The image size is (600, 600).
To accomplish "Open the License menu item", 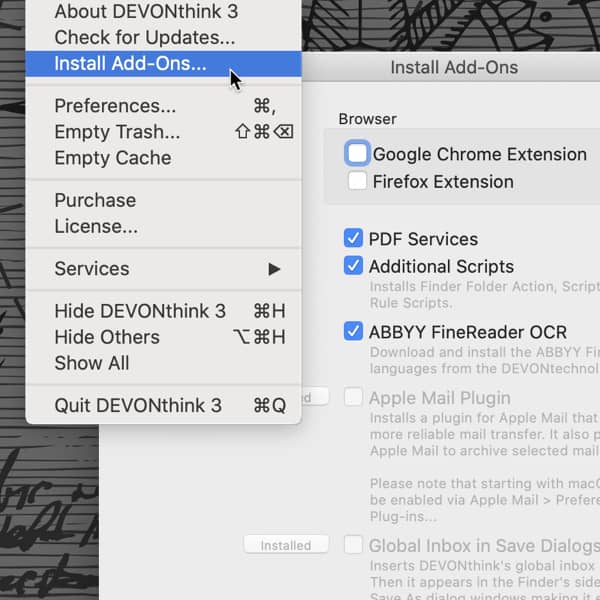I will pos(163,226).
